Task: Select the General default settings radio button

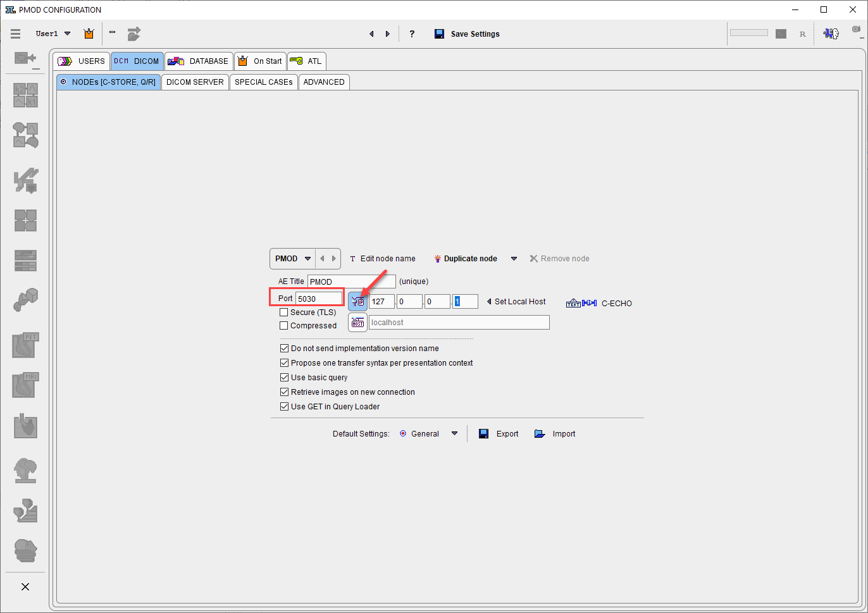Action: coord(403,434)
